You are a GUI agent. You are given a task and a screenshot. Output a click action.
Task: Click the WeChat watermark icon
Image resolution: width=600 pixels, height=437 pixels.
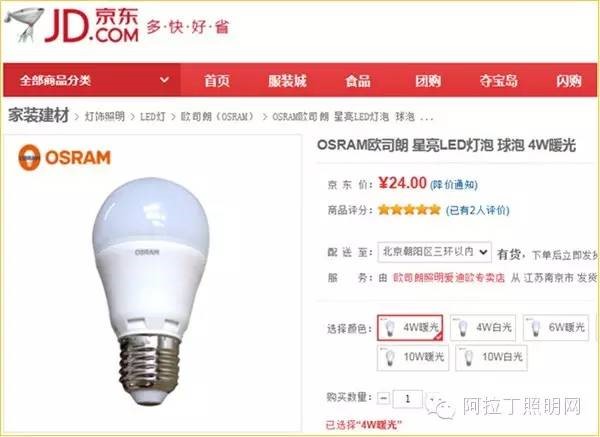tap(440, 406)
